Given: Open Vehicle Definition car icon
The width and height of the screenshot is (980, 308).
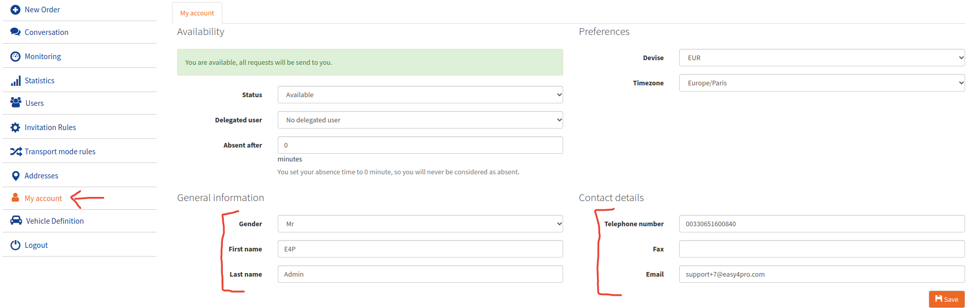Looking at the screenshot, I should click(x=16, y=221).
